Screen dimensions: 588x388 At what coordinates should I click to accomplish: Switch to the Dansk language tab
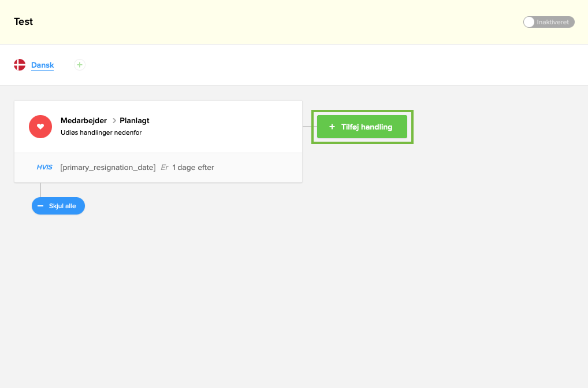(42, 64)
